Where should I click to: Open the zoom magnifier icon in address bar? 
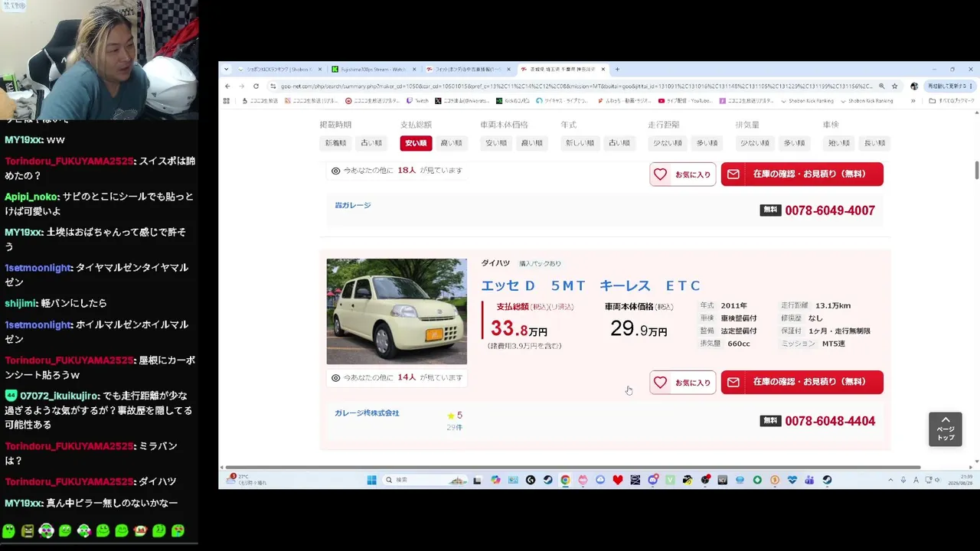tap(882, 86)
